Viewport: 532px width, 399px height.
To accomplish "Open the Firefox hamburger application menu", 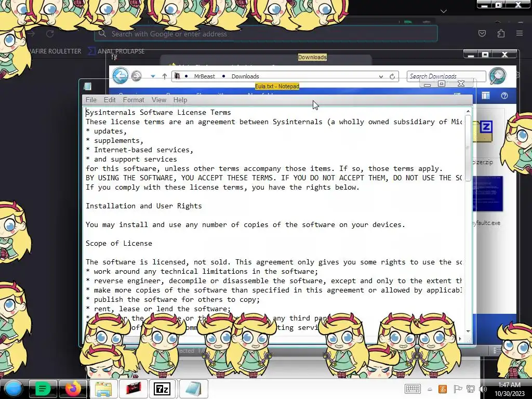I will tap(520, 33).
